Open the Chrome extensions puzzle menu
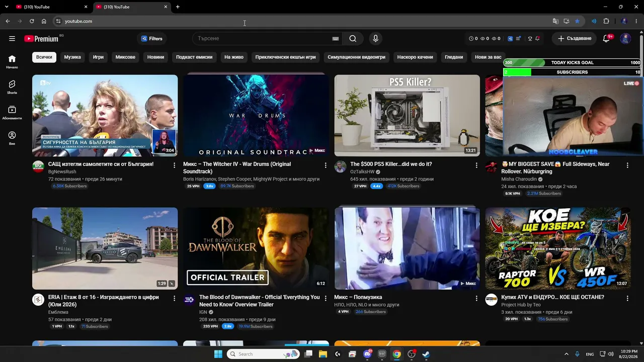The height and width of the screenshot is (362, 644). [x=606, y=21]
